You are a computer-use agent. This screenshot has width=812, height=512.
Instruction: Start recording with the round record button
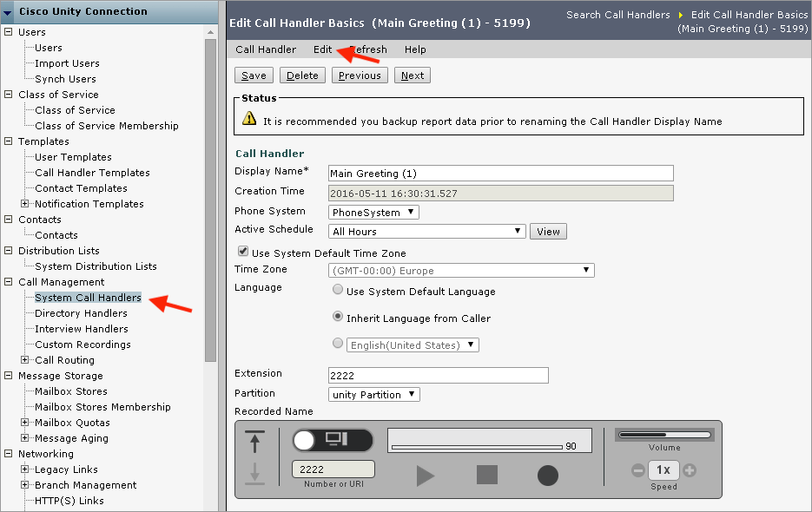click(547, 476)
